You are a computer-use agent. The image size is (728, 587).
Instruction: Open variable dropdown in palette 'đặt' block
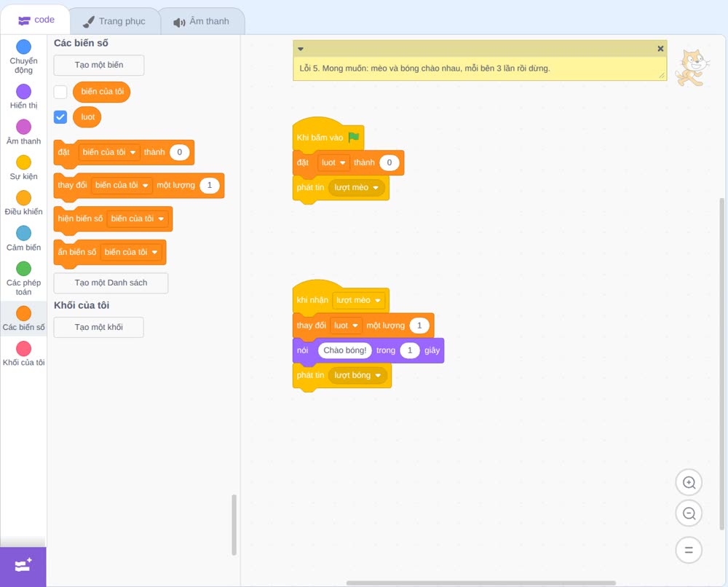click(109, 152)
